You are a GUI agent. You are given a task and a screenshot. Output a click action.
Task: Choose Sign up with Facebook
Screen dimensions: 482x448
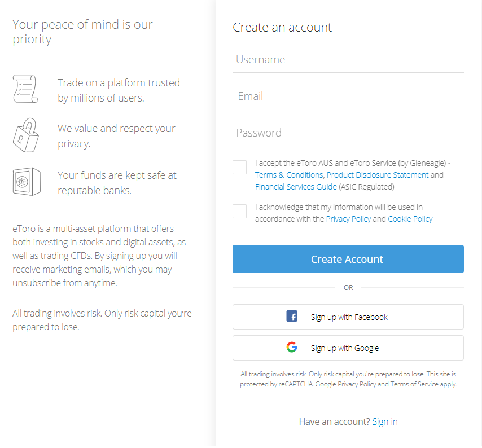tap(348, 317)
